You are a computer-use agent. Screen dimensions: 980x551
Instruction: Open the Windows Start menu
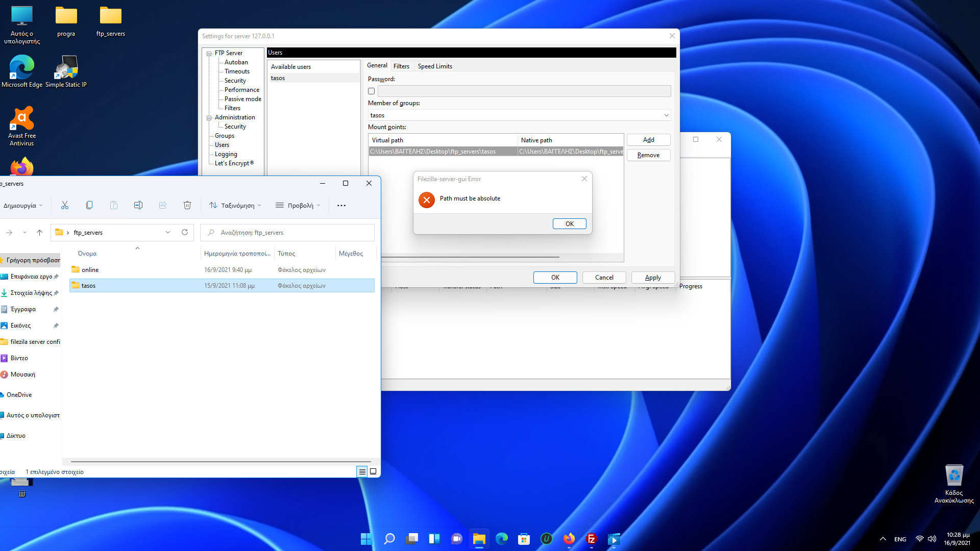[x=366, y=539]
